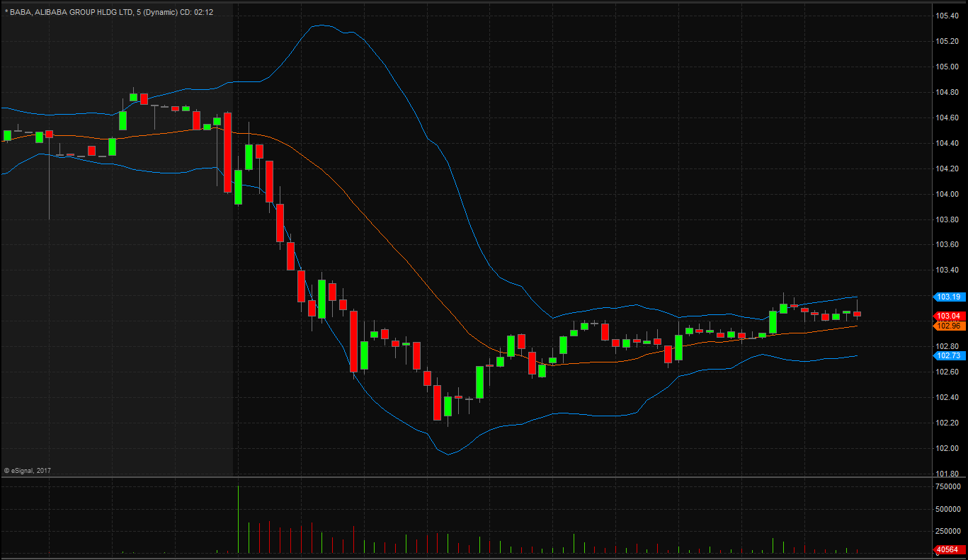Select the orange 102.96 moving average tag
This screenshot has width=968, height=560.
948,326
